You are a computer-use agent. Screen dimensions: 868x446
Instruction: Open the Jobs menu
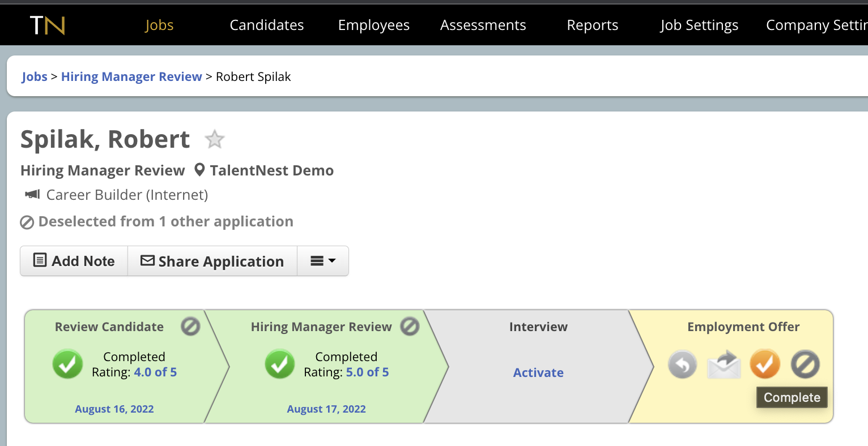pyautogui.click(x=159, y=25)
